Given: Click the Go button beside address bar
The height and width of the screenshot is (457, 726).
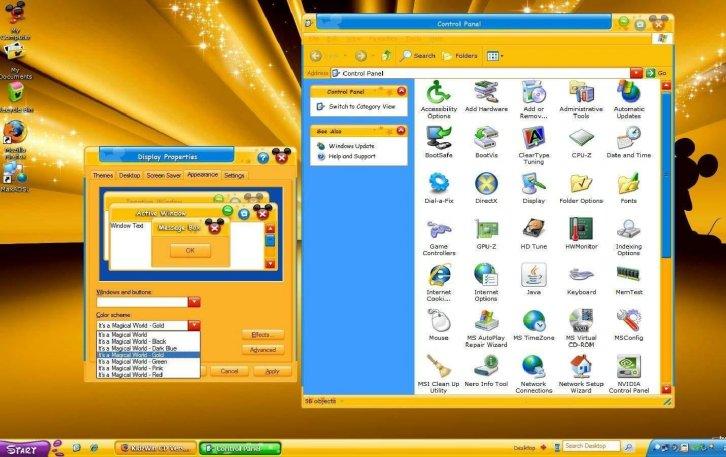Looking at the screenshot, I should (x=657, y=73).
